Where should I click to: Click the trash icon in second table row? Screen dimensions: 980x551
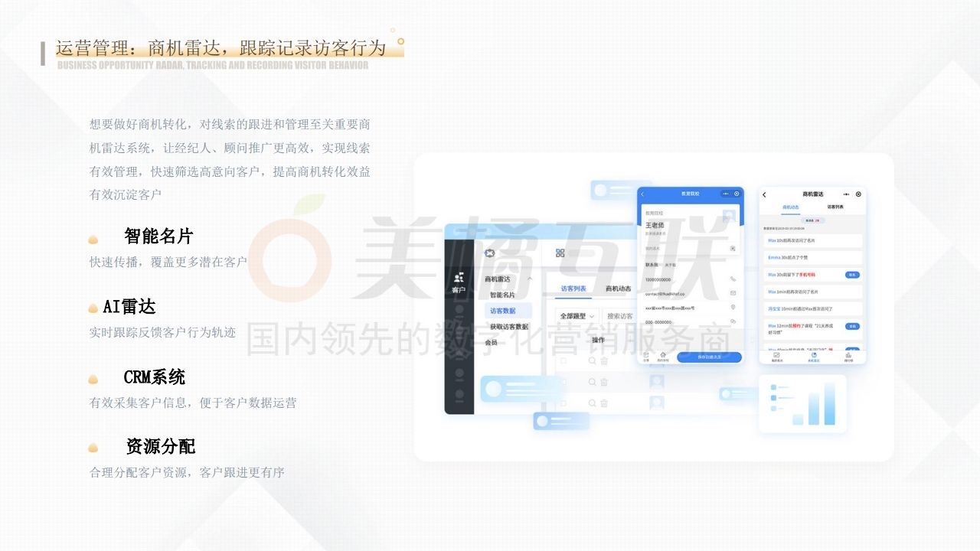pos(604,382)
